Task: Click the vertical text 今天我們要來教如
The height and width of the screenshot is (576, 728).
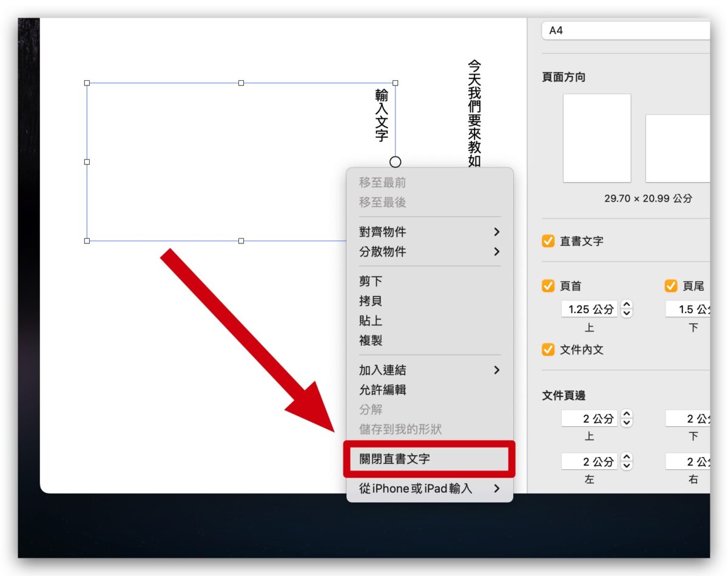Action: pos(474,114)
